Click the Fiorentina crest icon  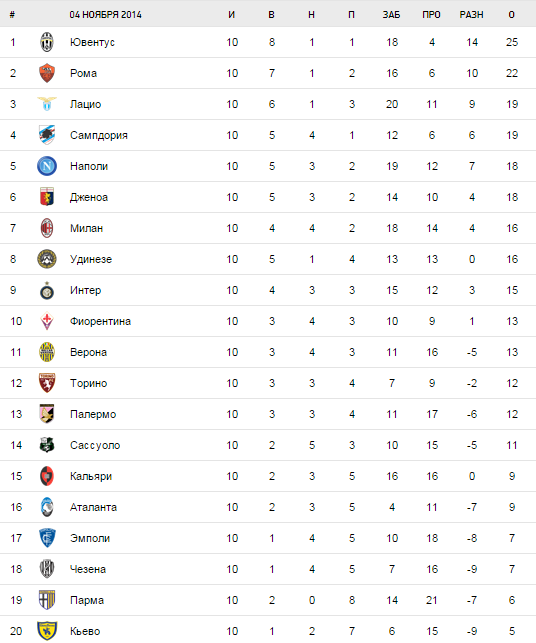tap(47, 321)
